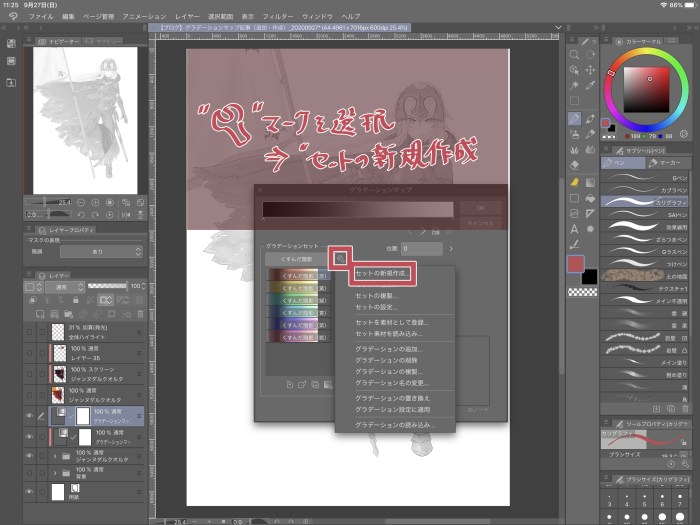Toggle the second column checkbox of レイヤー 35

(x=42, y=353)
